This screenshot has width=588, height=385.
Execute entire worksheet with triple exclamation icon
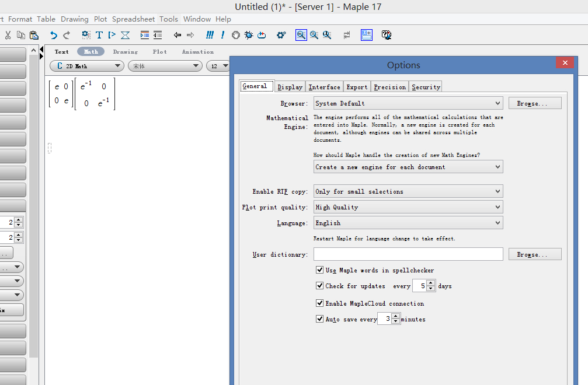tap(210, 35)
